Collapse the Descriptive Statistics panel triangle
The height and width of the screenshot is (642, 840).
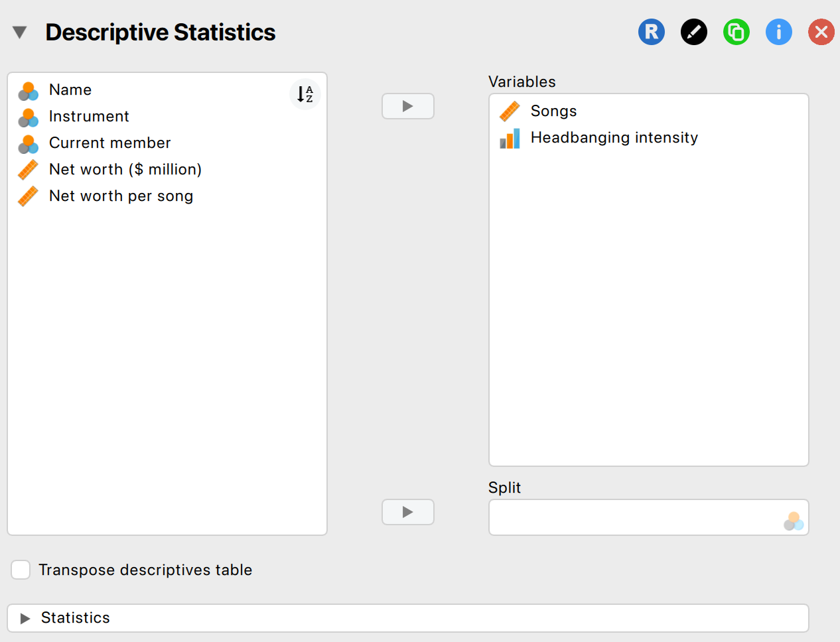20,32
